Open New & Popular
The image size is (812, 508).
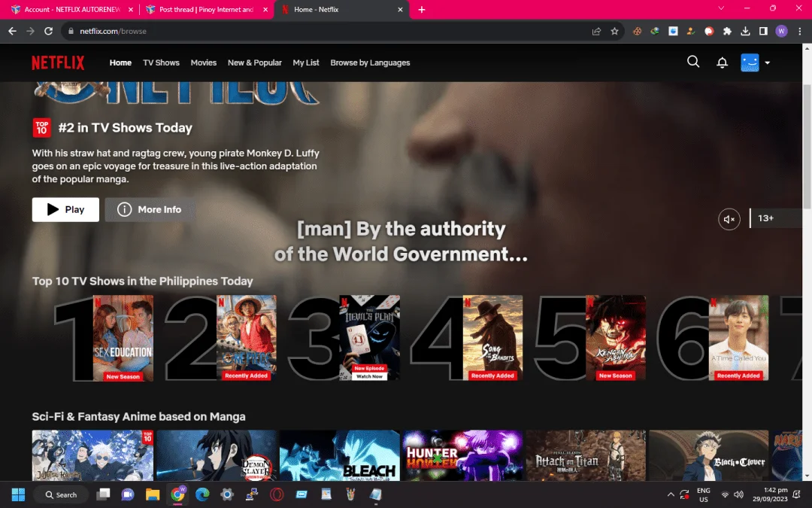[x=255, y=62]
